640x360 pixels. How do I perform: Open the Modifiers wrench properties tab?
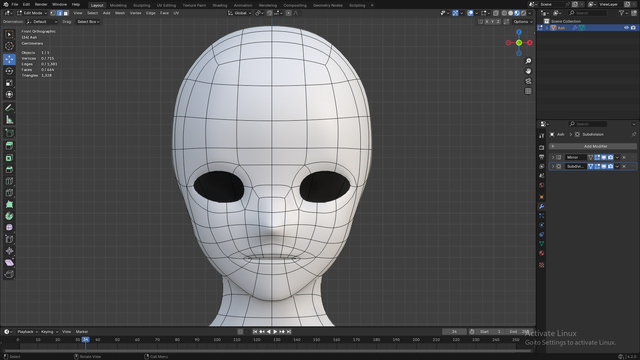(542, 207)
